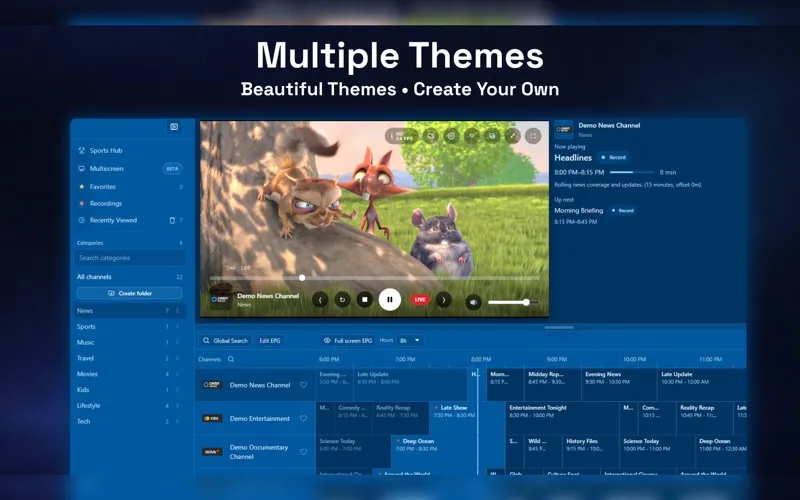
Task: Go to next channel in player
Action: (444, 300)
